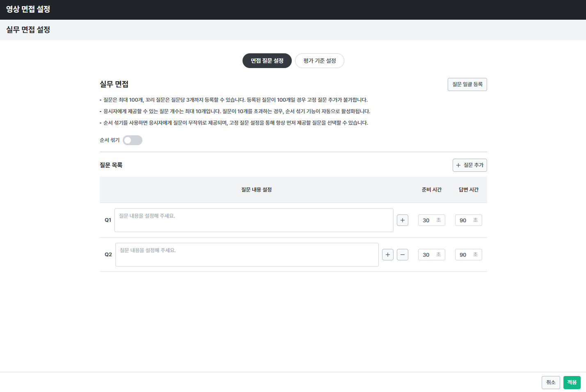Open the 평가 기준 설정 tab

(x=319, y=61)
